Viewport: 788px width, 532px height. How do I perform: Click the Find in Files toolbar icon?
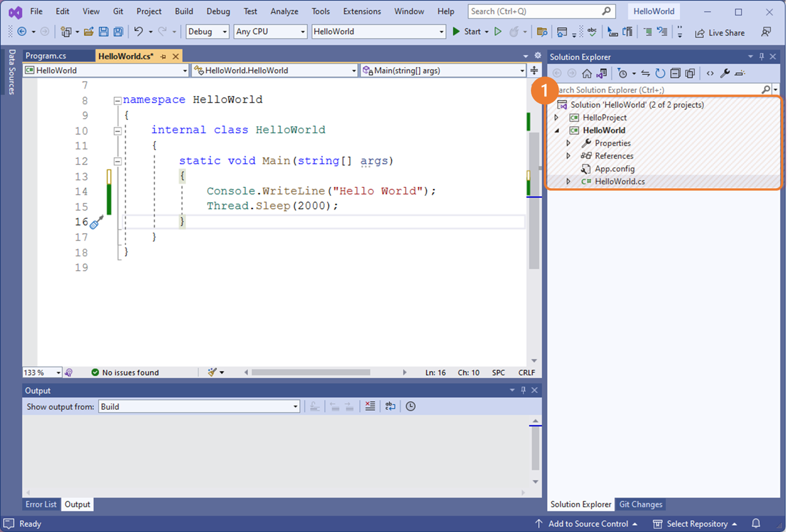coord(542,32)
